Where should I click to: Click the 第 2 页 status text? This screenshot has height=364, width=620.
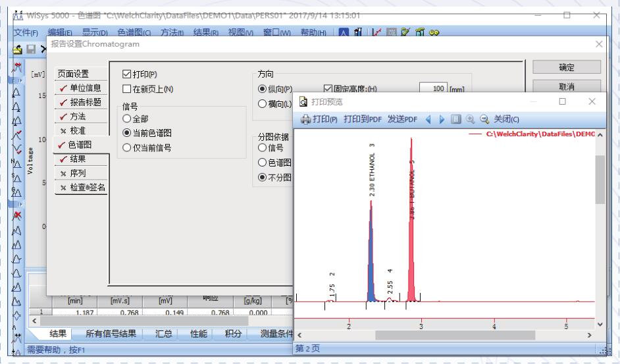[307, 349]
